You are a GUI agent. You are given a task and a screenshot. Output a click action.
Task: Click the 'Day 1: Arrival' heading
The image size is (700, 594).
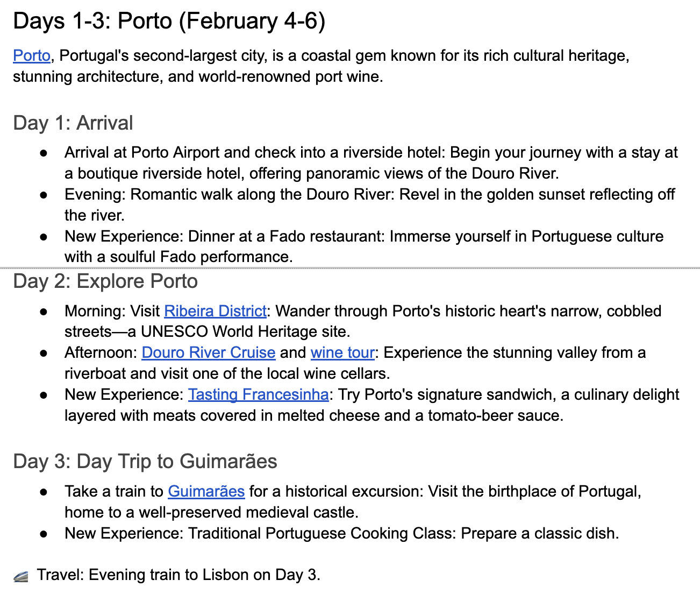(73, 123)
